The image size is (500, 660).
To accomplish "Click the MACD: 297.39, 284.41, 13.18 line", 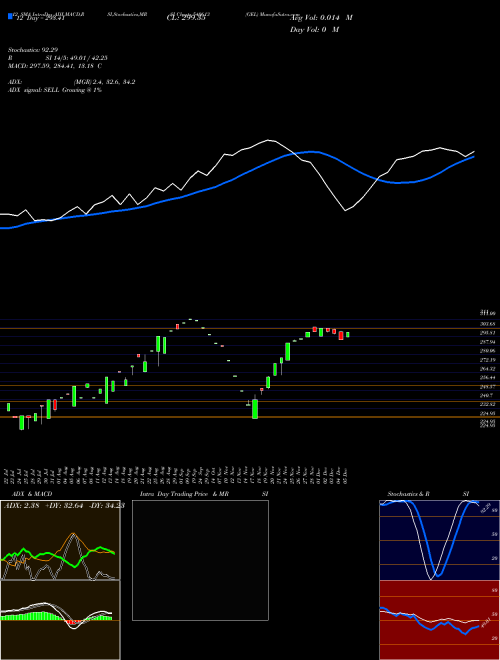I will [x=55, y=66].
